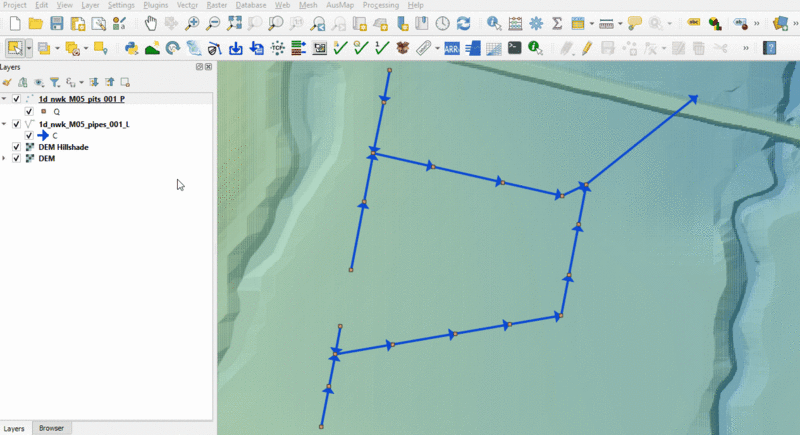Viewport: 800px width, 435px height.
Task: Toggle visibility of 1d_nwk_M05_pipes_001_L layer
Action: click(16, 124)
